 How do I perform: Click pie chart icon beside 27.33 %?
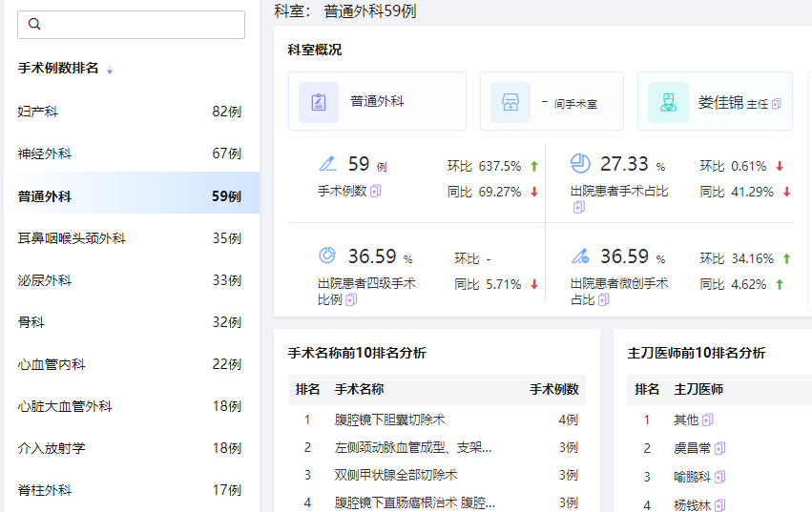coord(580,164)
